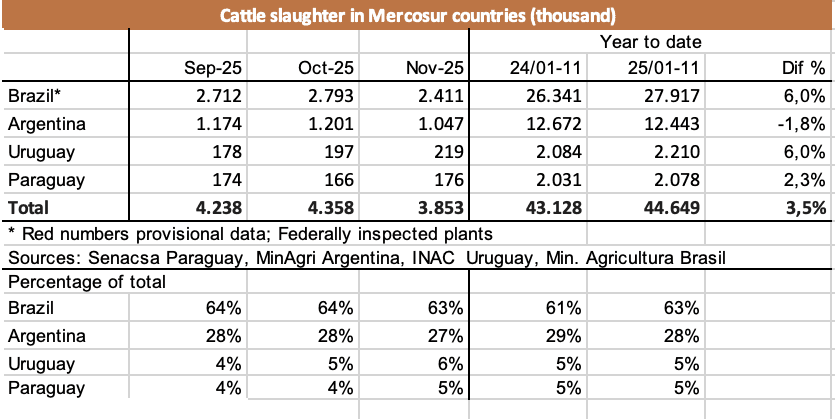Viewport: 835px width, 419px height.
Task: Select the "Dif %" column header
Action: 803,68
